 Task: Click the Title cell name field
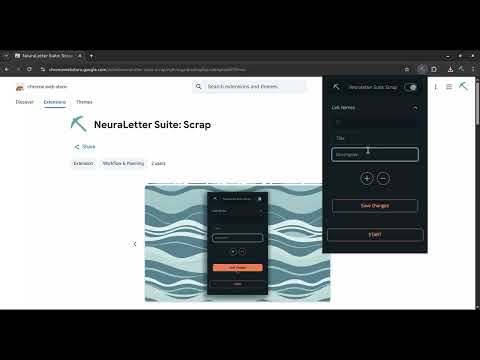(375, 138)
